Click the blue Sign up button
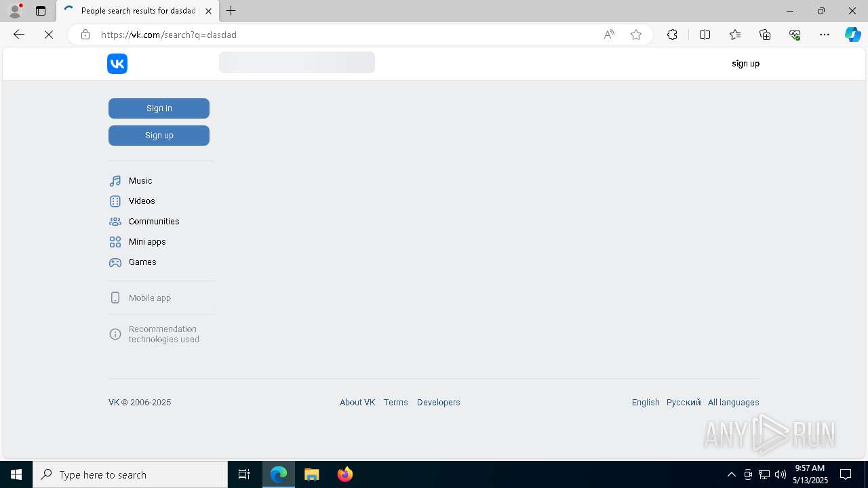 click(159, 136)
